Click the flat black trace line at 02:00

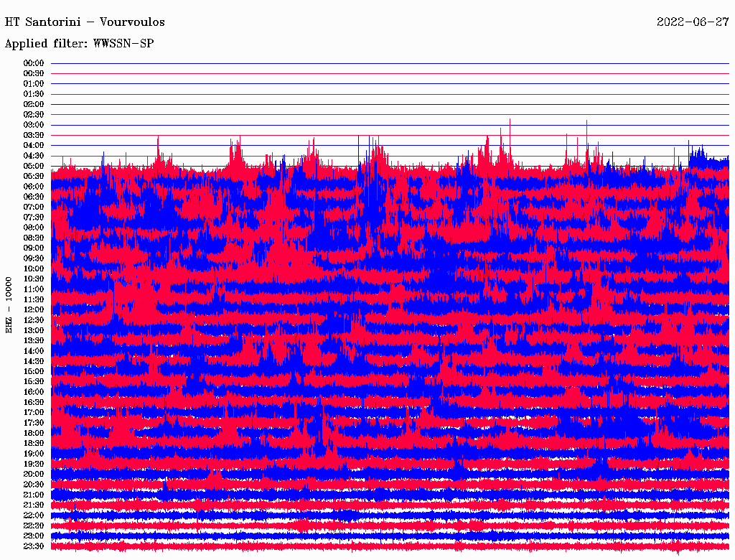(388, 104)
